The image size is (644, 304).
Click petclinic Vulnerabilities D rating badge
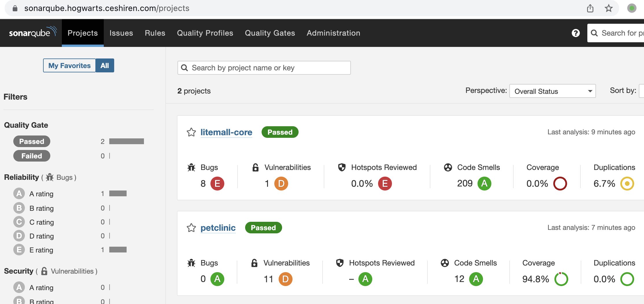pyautogui.click(x=285, y=279)
